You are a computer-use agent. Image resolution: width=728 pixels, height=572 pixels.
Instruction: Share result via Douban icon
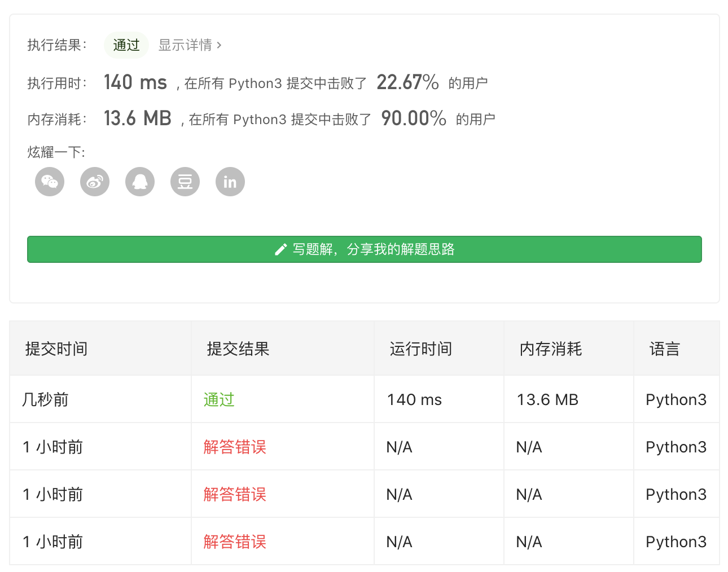(x=185, y=182)
